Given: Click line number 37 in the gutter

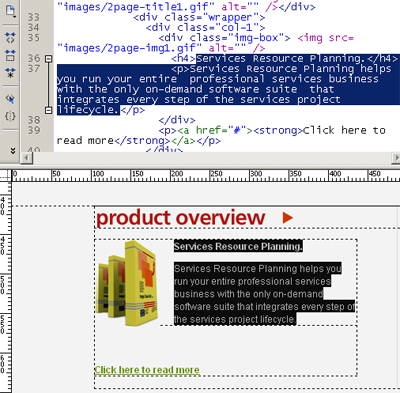Looking at the screenshot, I should (34, 69).
